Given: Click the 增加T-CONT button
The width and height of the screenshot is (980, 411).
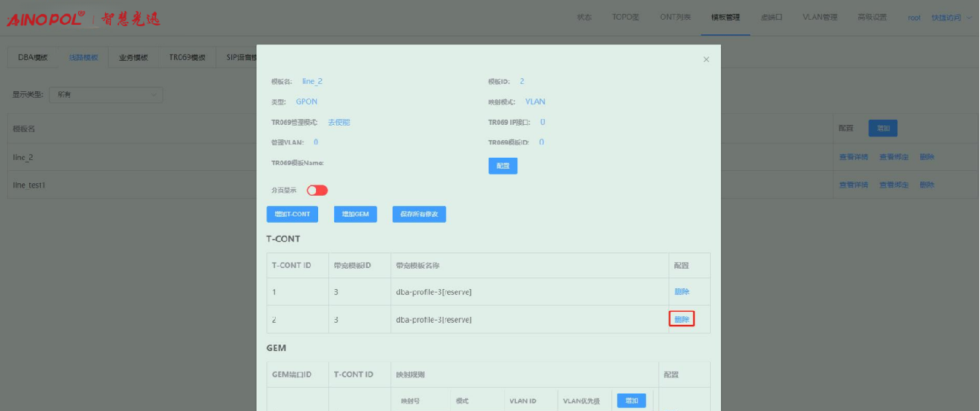Looking at the screenshot, I should pyautogui.click(x=292, y=215).
